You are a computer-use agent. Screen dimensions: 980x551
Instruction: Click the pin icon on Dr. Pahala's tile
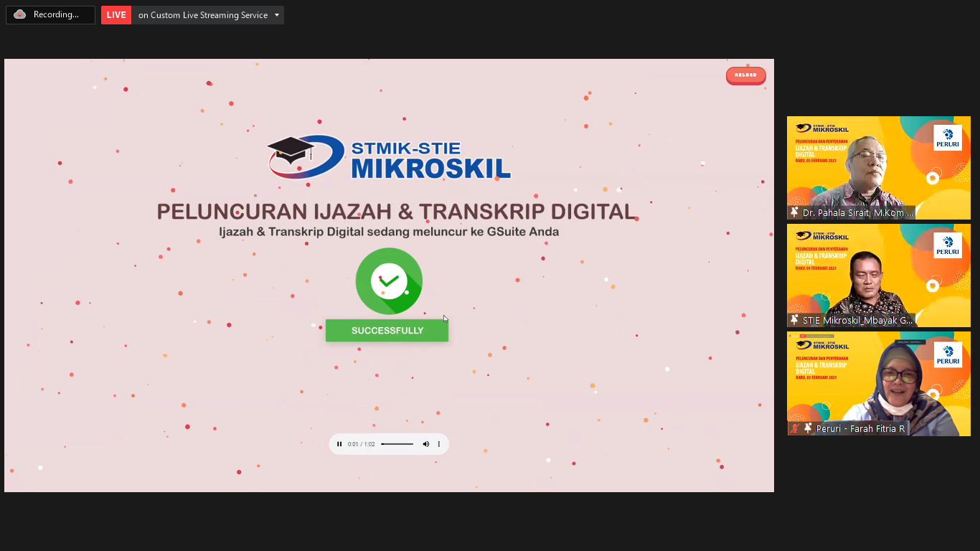794,212
